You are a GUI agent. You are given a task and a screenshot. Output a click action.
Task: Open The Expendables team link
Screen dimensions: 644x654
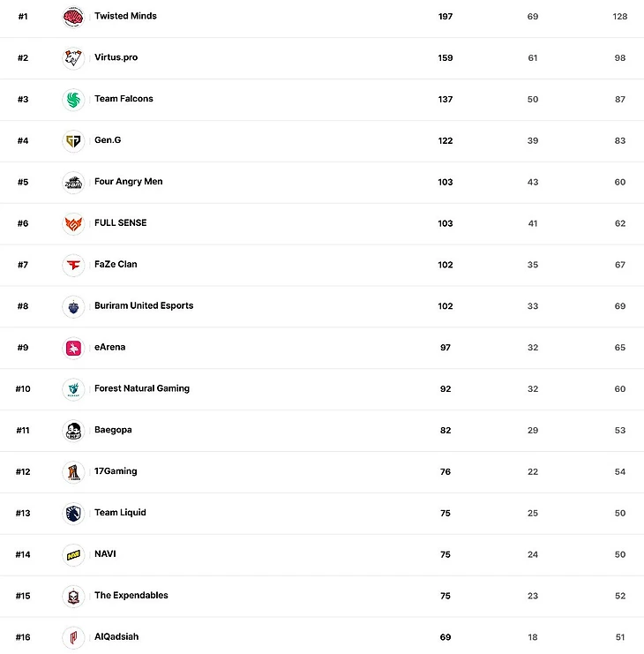[131, 595]
